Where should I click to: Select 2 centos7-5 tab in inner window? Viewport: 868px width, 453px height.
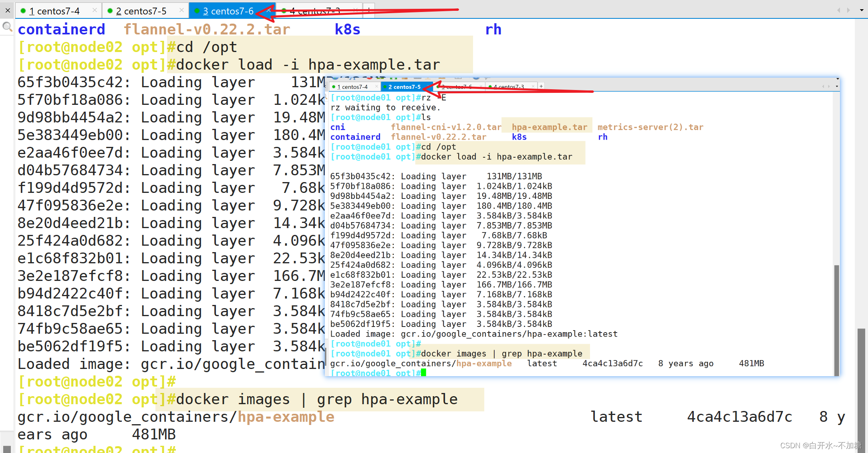(404, 86)
